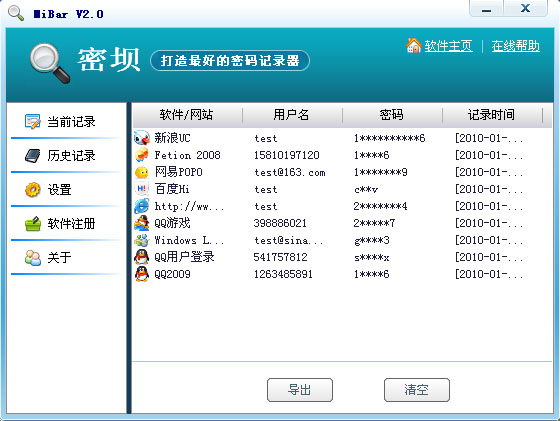Click username 15810197120
This screenshot has height=421, width=560.
coord(286,155)
